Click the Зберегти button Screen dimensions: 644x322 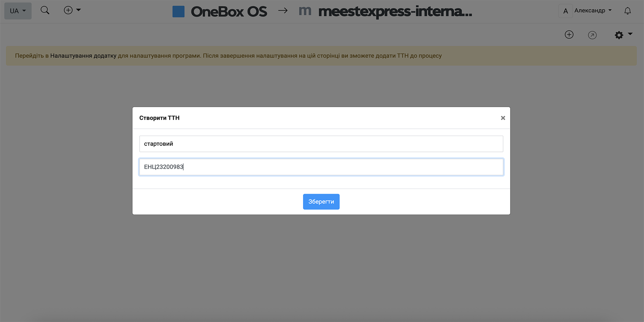pyautogui.click(x=321, y=202)
